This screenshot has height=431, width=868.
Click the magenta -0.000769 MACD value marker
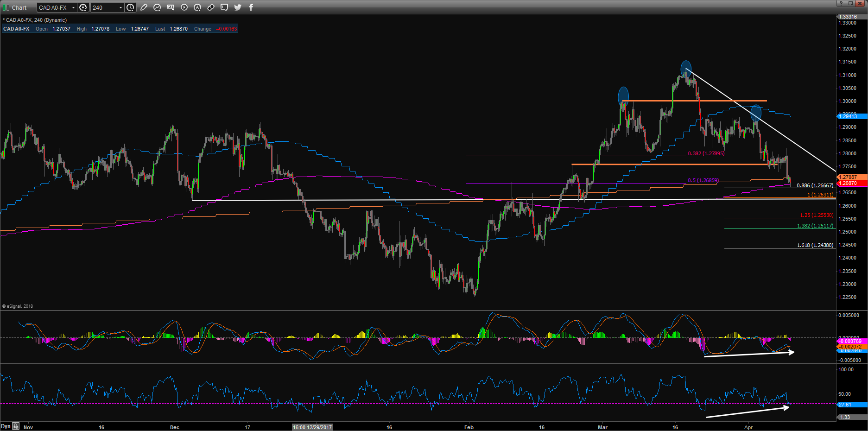(852, 341)
